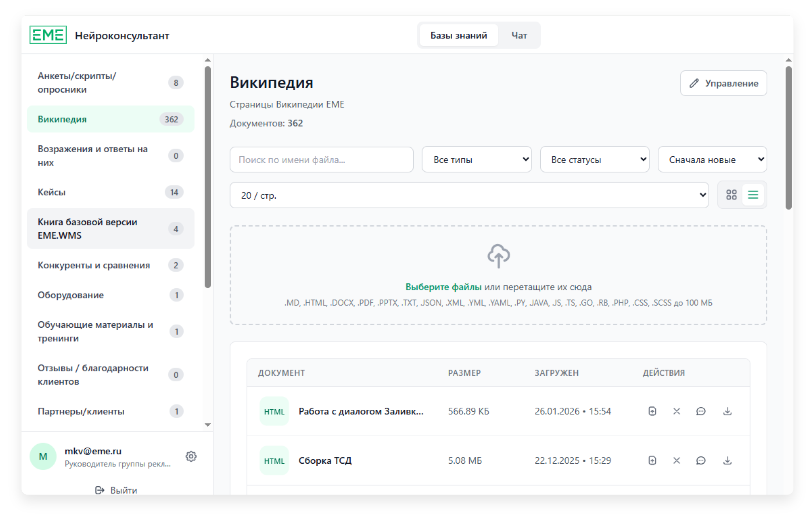This screenshot has width=812, height=523.
Task: Click delete X for Сборка ТСД document
Action: pos(676,460)
